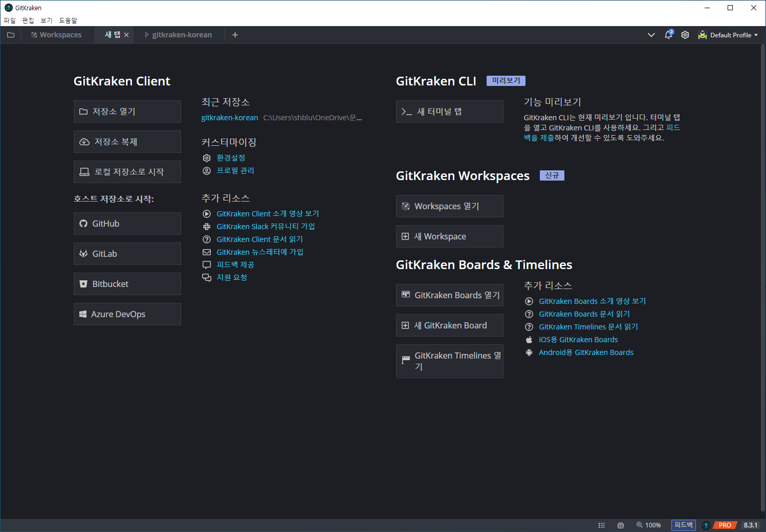Open the 편집 menu
The image size is (766, 532).
click(28, 20)
